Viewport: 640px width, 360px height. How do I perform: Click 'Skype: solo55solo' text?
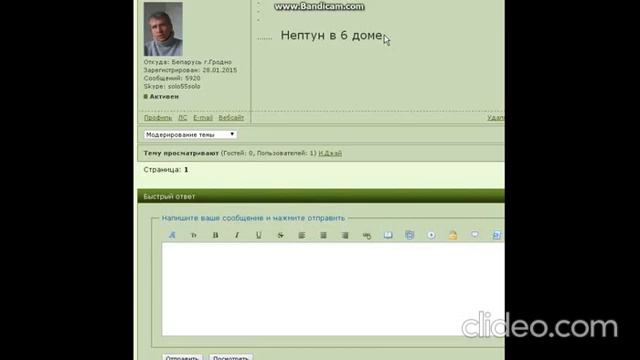click(x=172, y=87)
